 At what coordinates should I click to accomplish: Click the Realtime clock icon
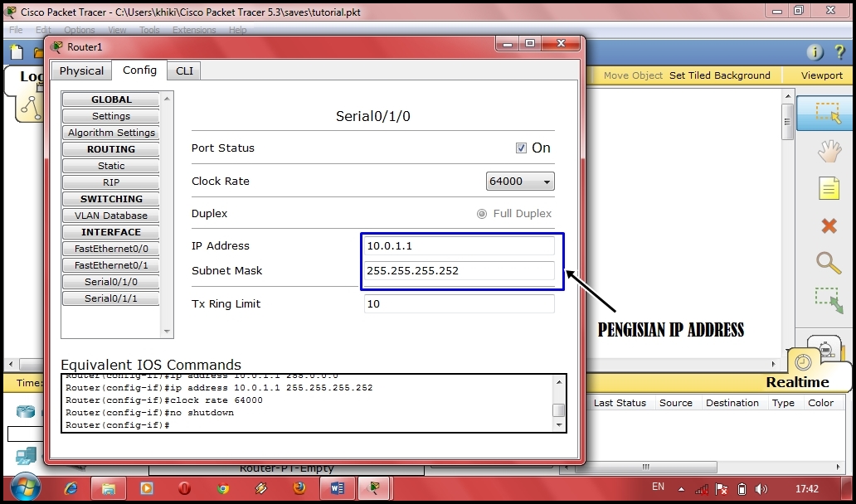click(803, 362)
